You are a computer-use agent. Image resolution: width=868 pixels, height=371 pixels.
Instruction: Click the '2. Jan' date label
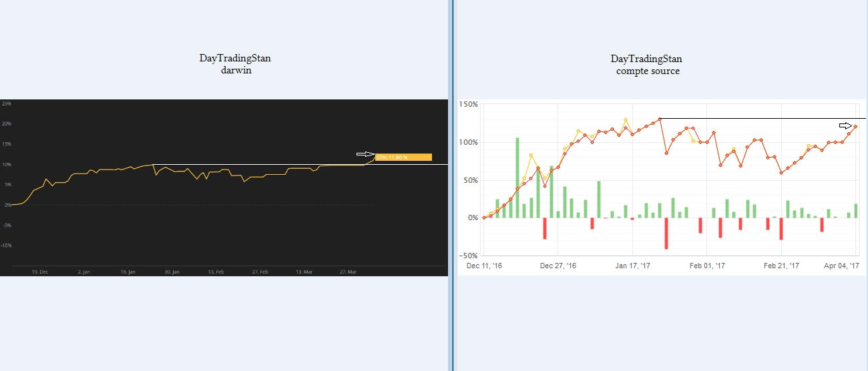point(84,272)
